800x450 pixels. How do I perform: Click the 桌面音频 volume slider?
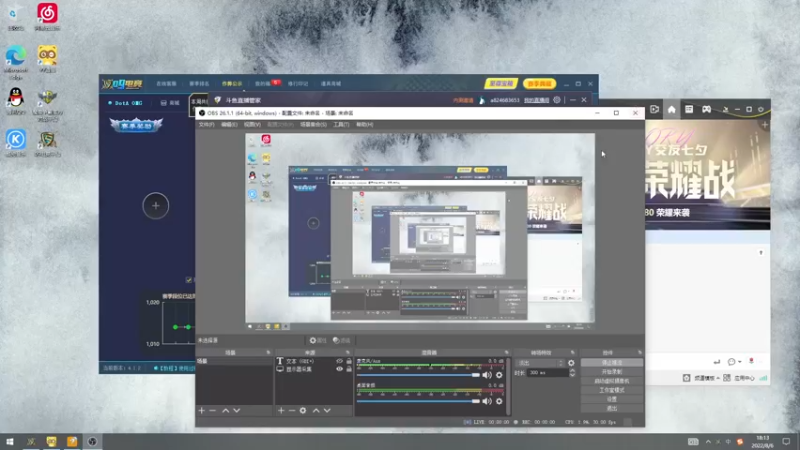418,401
